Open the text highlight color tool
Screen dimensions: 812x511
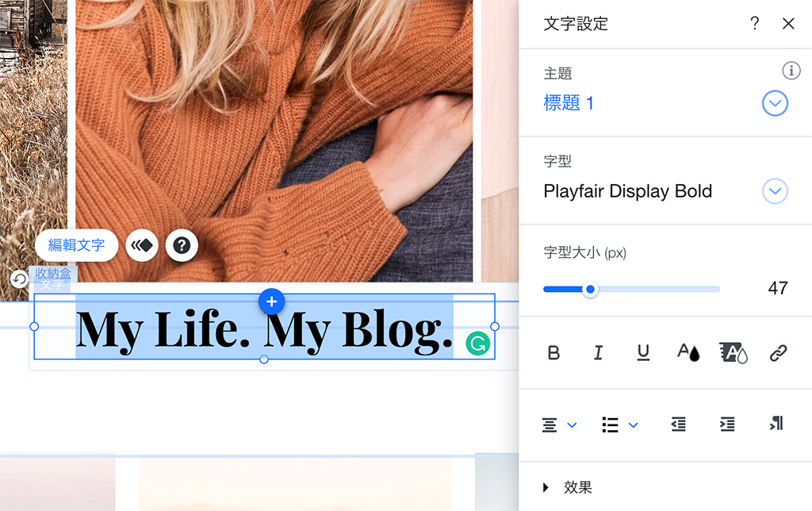(x=733, y=352)
